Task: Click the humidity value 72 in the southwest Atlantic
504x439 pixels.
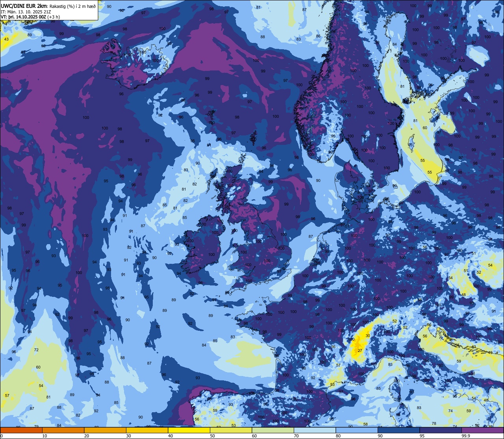Action: pos(36,350)
